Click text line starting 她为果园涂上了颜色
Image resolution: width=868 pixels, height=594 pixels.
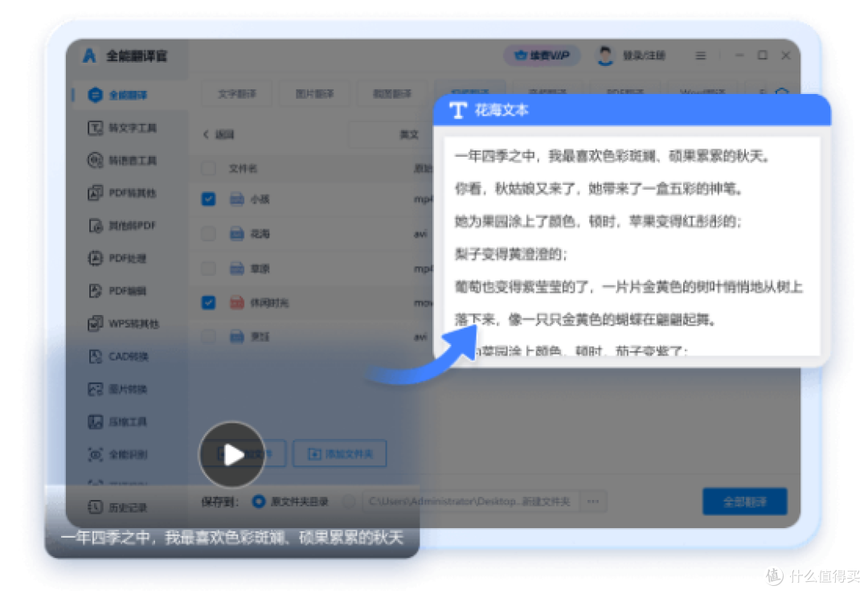pyautogui.click(x=598, y=221)
